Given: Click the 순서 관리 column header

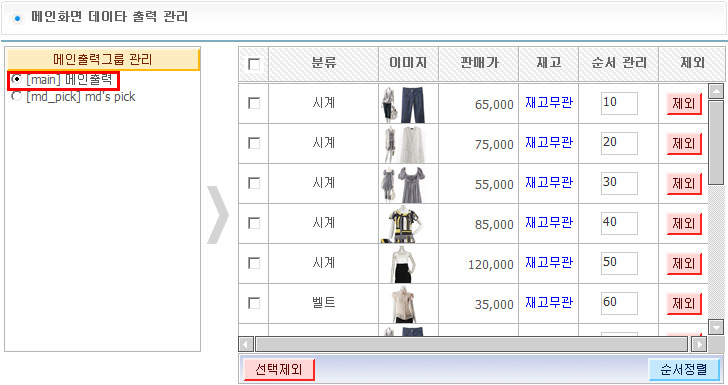Looking at the screenshot, I should pos(619,63).
